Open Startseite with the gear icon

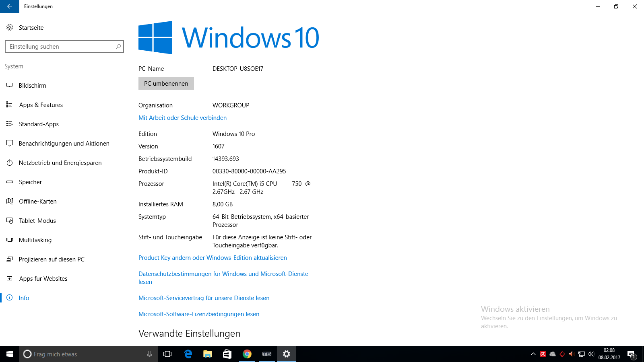(x=10, y=28)
